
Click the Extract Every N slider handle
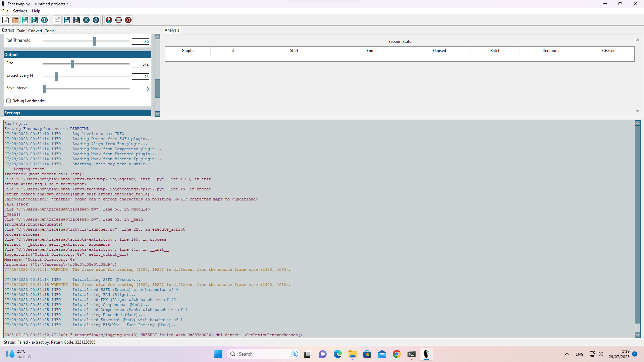(x=56, y=76)
